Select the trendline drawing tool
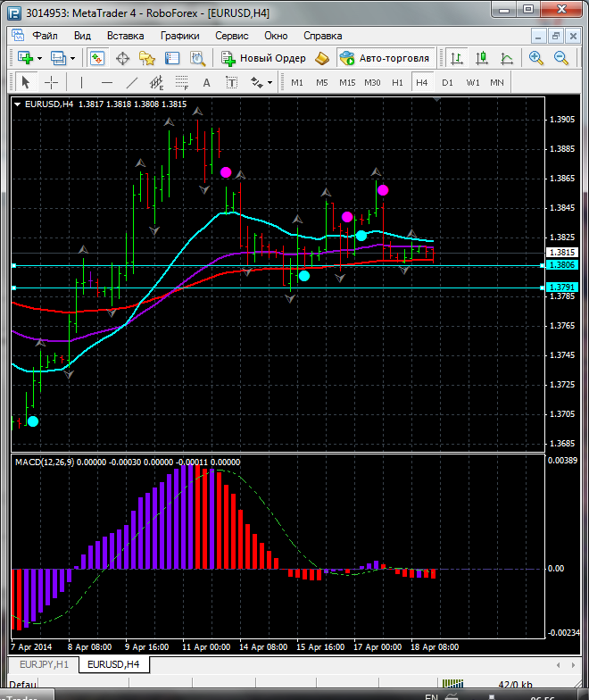The width and height of the screenshot is (589, 700). (x=132, y=82)
